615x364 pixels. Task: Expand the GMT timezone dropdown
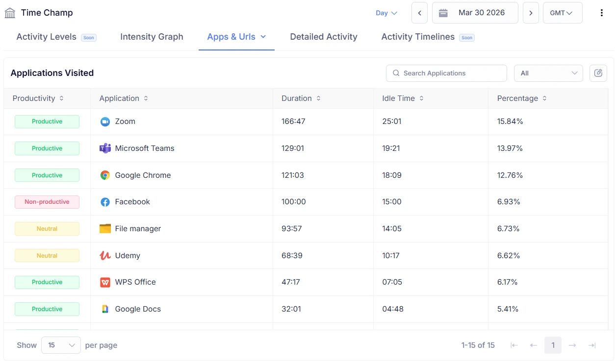click(562, 13)
